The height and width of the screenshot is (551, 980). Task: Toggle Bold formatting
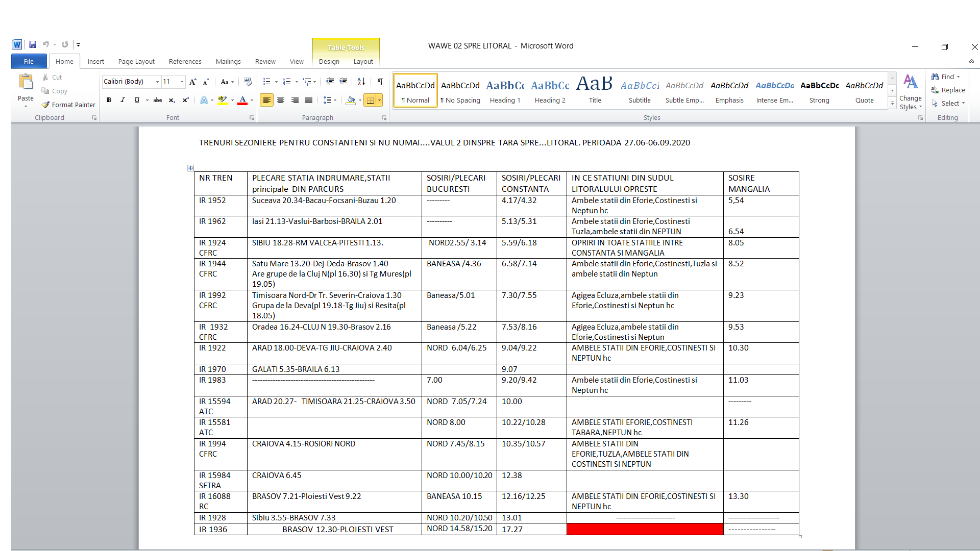point(109,100)
